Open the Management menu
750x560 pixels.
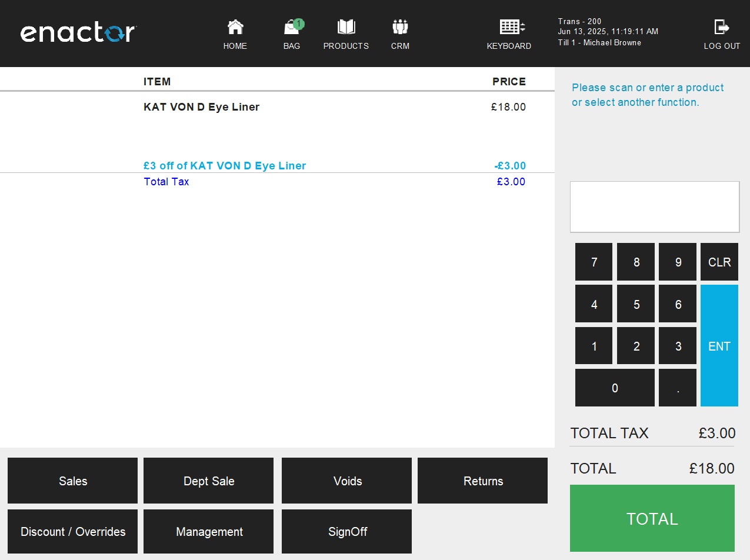(209, 531)
